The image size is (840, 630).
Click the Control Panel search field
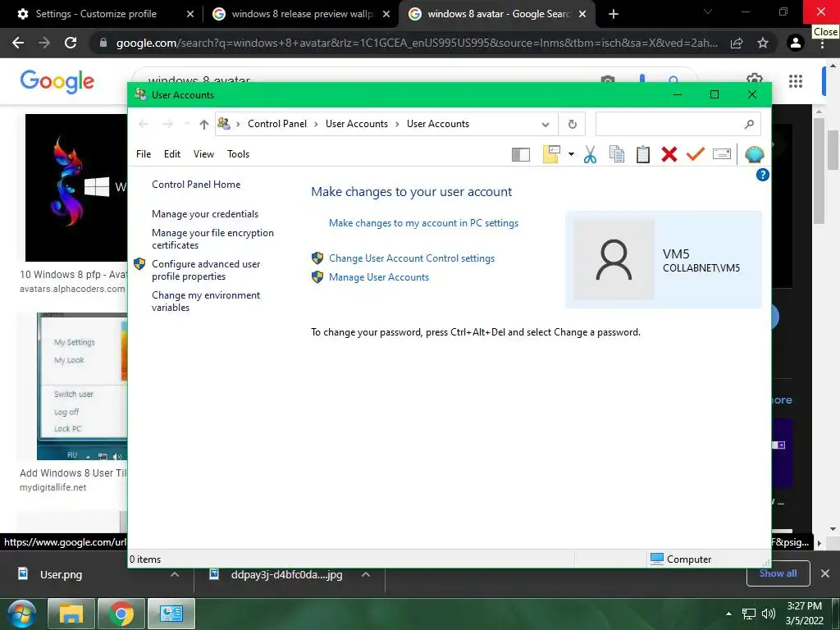coord(669,125)
